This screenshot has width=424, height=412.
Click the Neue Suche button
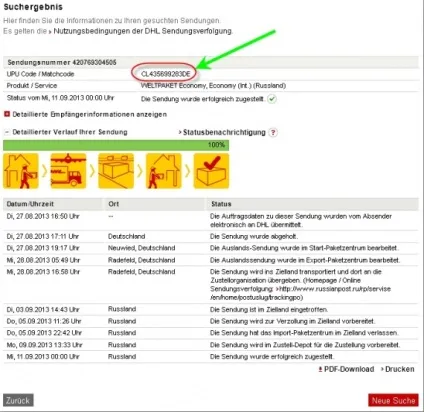(393, 400)
